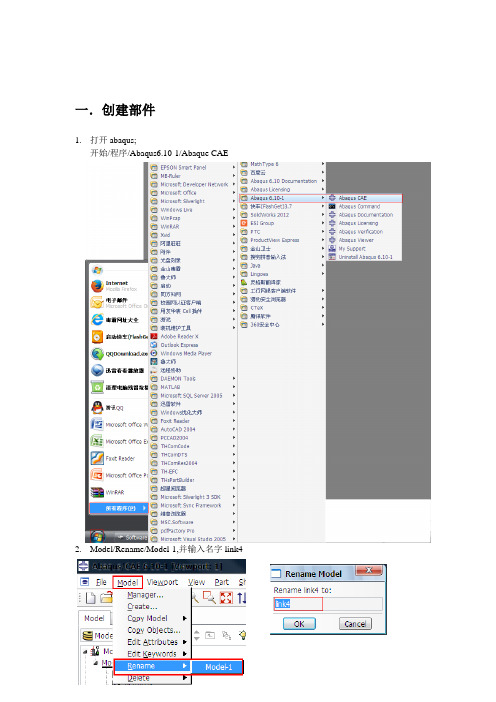
Task: Open the View menu
Action: pyautogui.click(x=196, y=582)
